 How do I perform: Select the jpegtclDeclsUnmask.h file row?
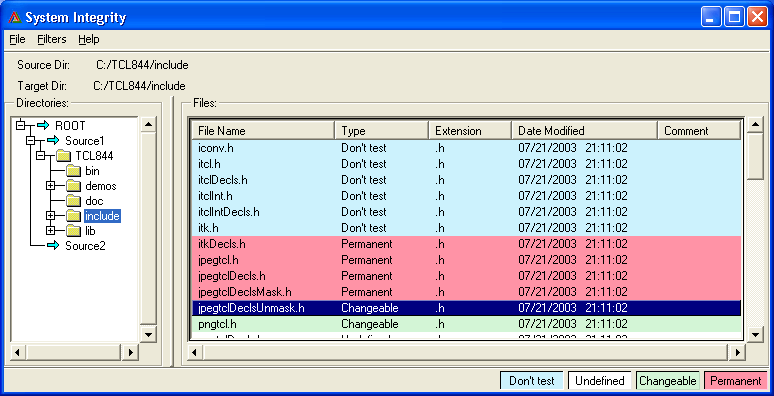point(466,308)
